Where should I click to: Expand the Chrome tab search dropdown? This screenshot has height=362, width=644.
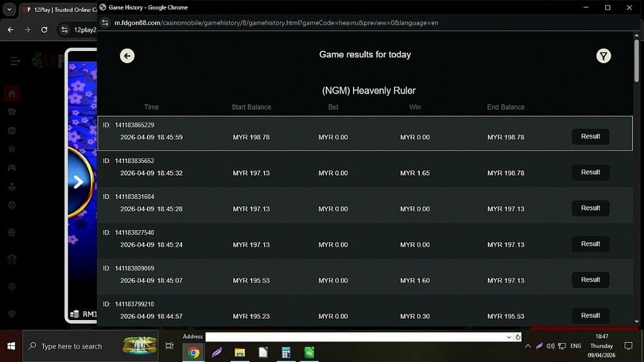pyautogui.click(x=9, y=10)
